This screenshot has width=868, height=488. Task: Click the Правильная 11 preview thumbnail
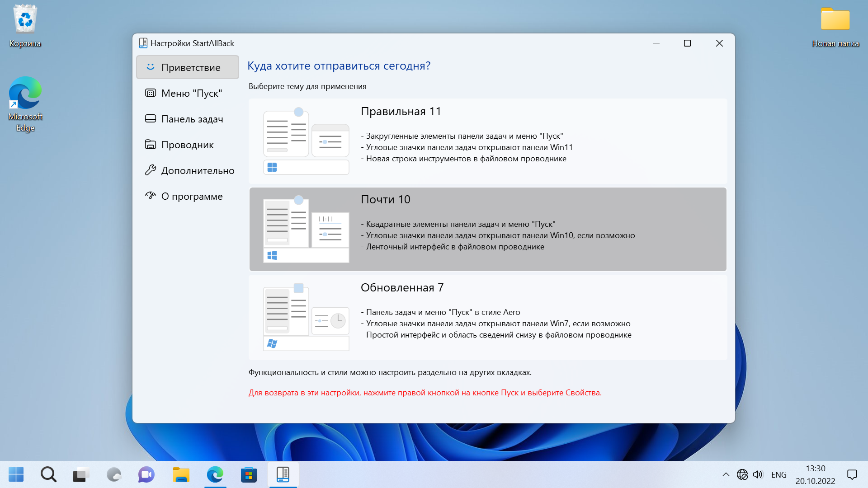306,141
